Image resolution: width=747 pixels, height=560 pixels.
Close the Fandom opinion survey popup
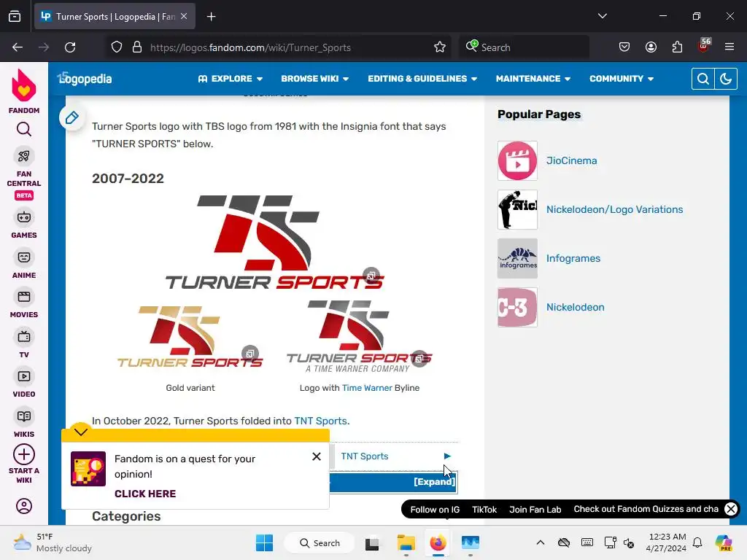pos(317,456)
